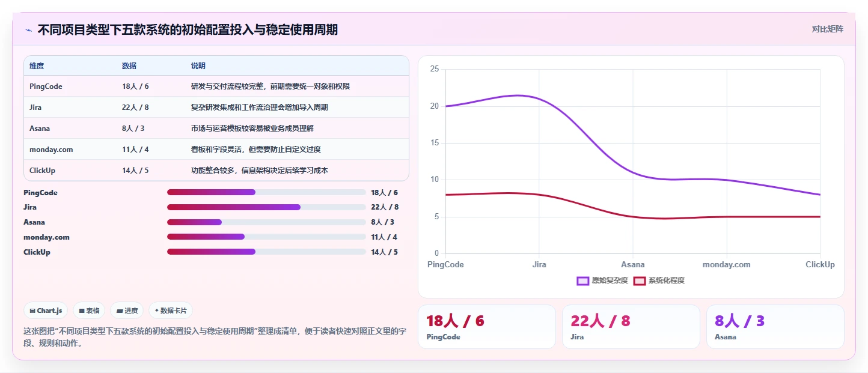Click the lightning icon beside the title
This screenshot has width=868, height=373.
(29, 29)
